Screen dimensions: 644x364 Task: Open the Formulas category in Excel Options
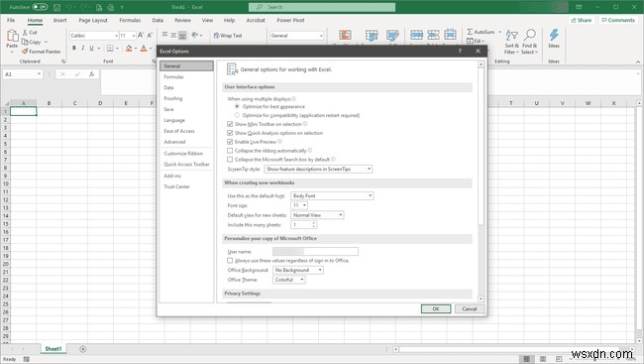(186, 77)
